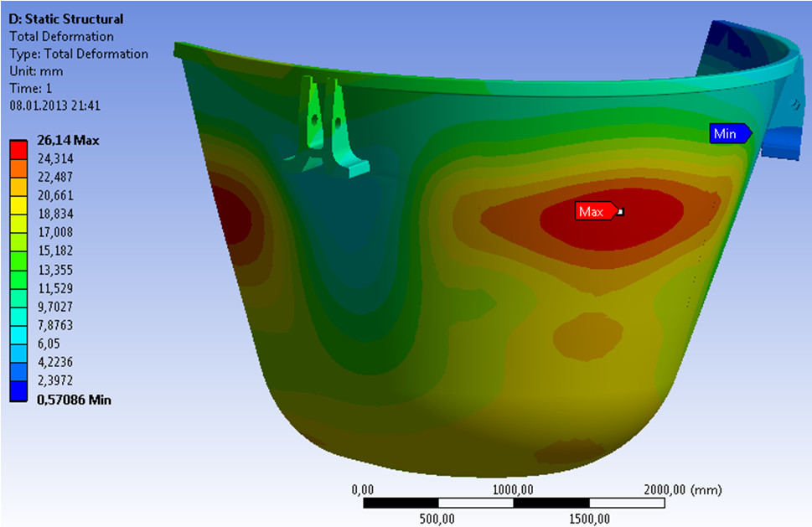Click the date stamp 08.01.2013 21:41
This screenshot has width=812, height=527.
click(x=54, y=106)
